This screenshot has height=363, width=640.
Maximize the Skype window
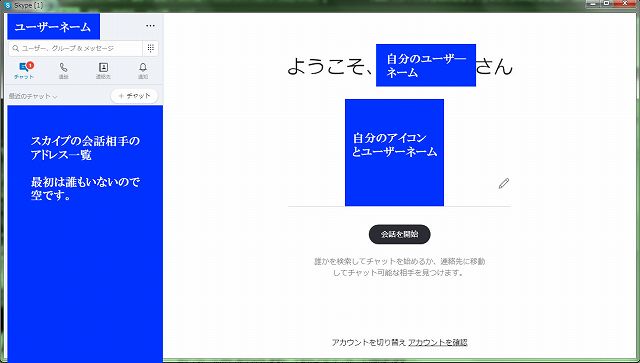click(607, 4)
